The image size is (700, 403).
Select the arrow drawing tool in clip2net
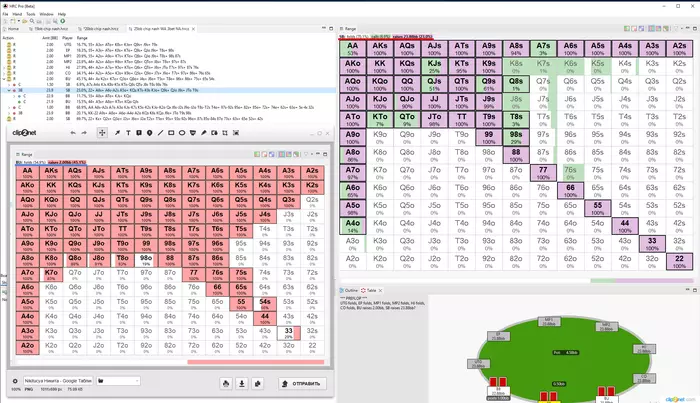[117, 133]
